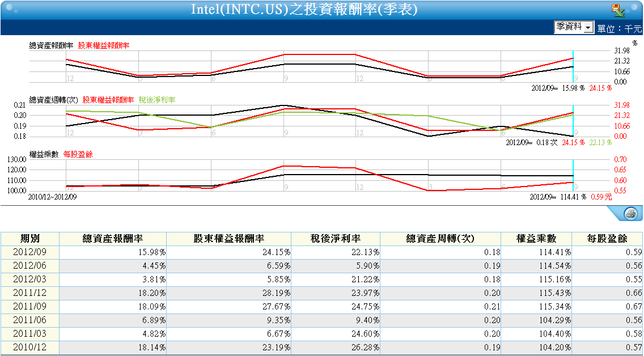
Task: Click the black 總資產報酬率 legend above the top chart
Action: (x=52, y=45)
